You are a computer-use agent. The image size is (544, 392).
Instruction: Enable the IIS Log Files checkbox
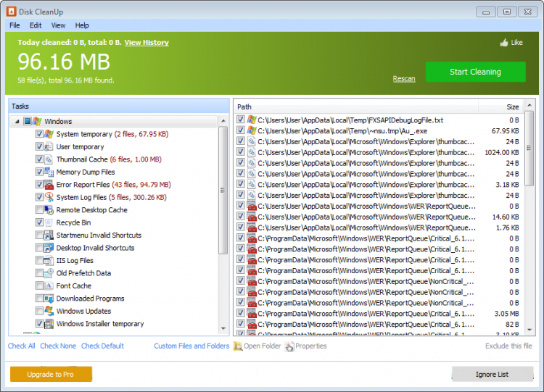39,260
